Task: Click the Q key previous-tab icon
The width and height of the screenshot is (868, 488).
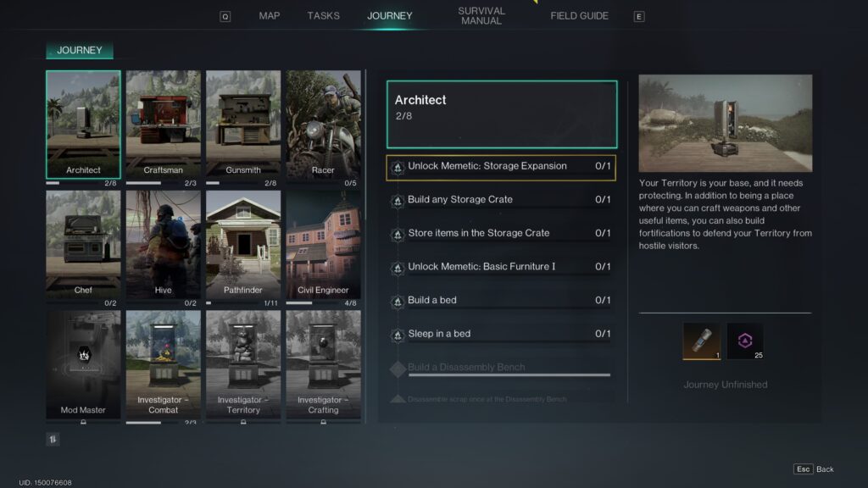Action: coord(225,16)
